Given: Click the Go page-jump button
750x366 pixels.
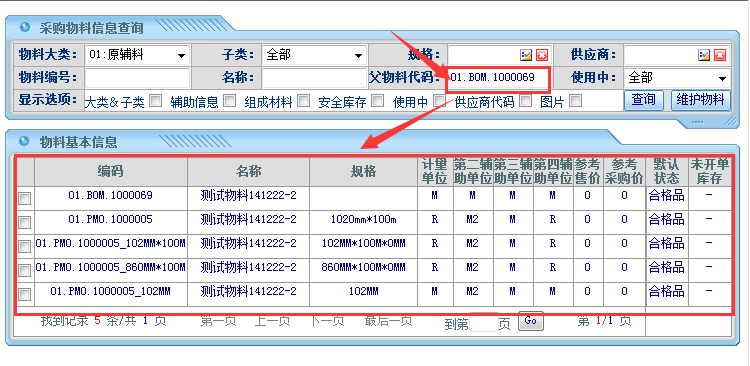Looking at the screenshot, I should 531,321.
